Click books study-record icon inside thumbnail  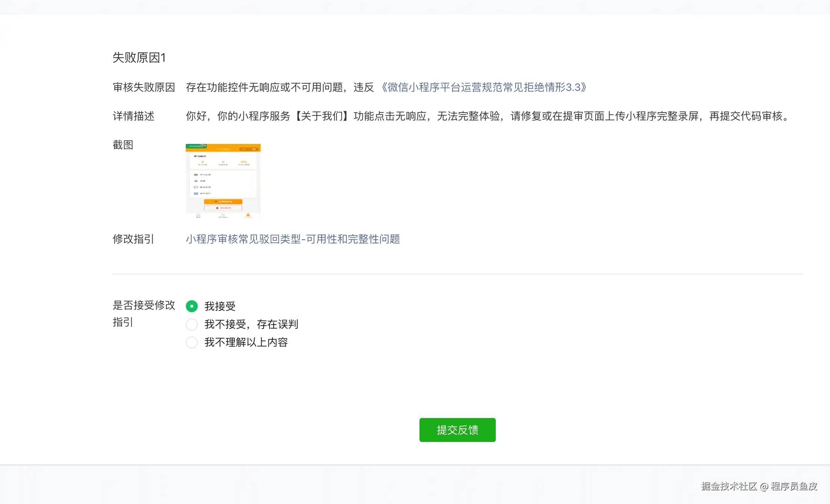(x=196, y=175)
